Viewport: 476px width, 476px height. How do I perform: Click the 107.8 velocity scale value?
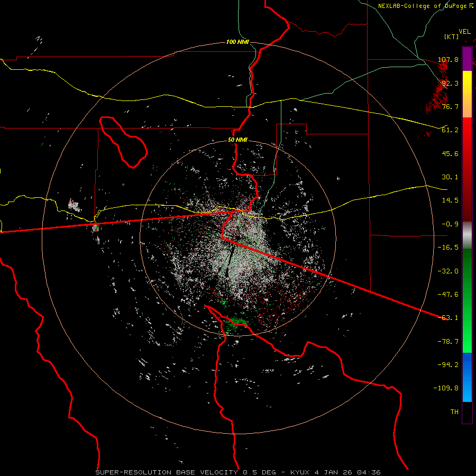point(448,59)
